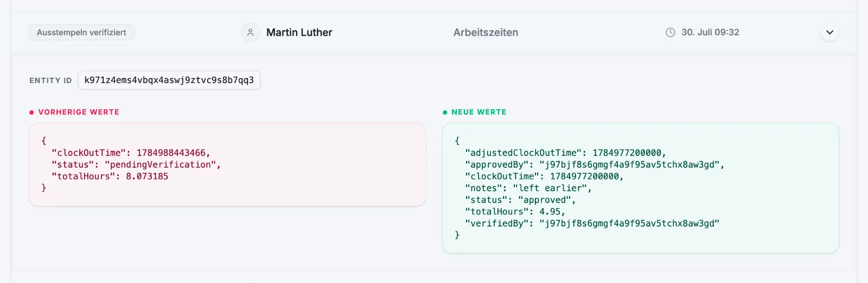The width and height of the screenshot is (868, 283).
Task: Click the totalHours 8.073185 line
Action: (110, 176)
